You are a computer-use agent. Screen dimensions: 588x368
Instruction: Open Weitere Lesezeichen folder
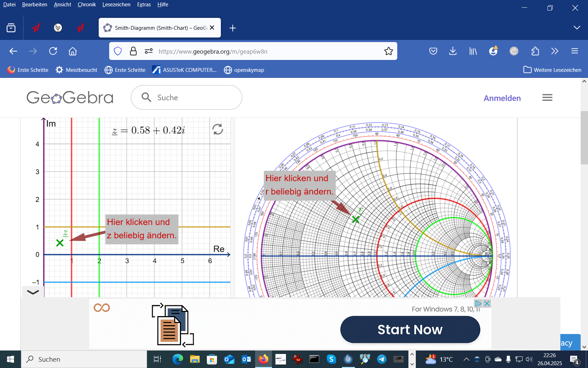pos(552,70)
